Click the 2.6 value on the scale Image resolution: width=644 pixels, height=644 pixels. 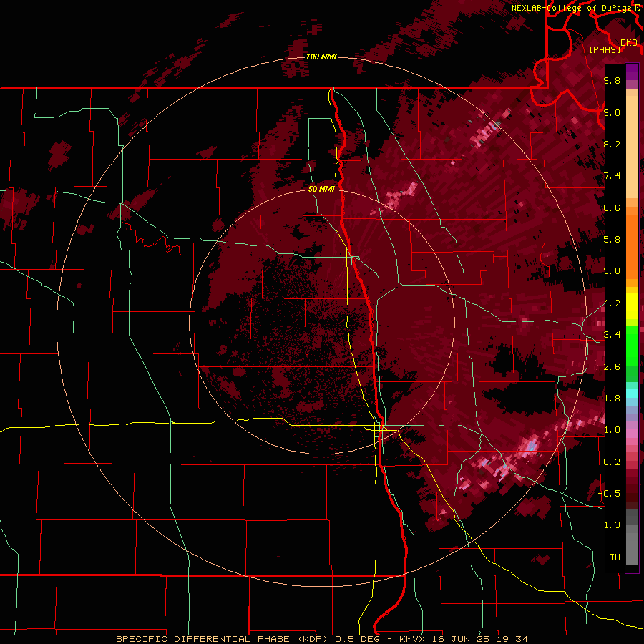612,367
